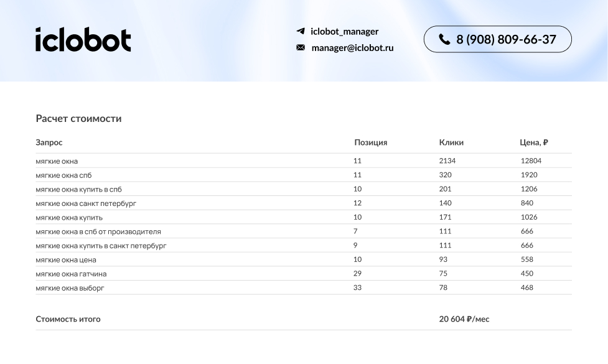Click the "Клики" column header
The height and width of the screenshot is (364, 608).
[x=451, y=142]
